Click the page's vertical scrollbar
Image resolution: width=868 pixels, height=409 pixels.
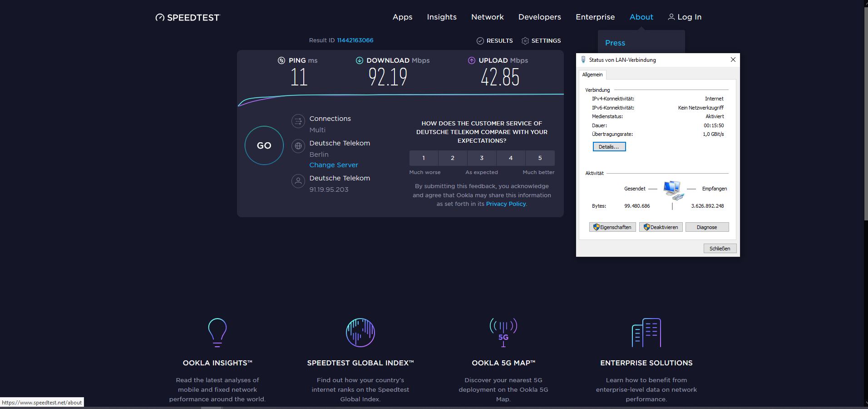coord(866,114)
